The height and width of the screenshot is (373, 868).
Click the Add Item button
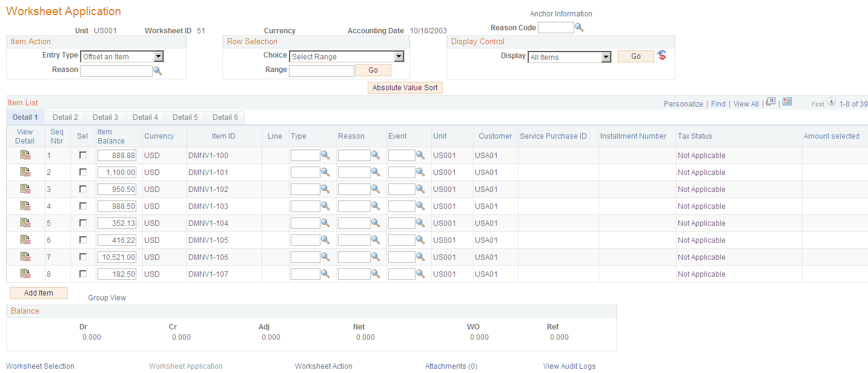(x=38, y=293)
